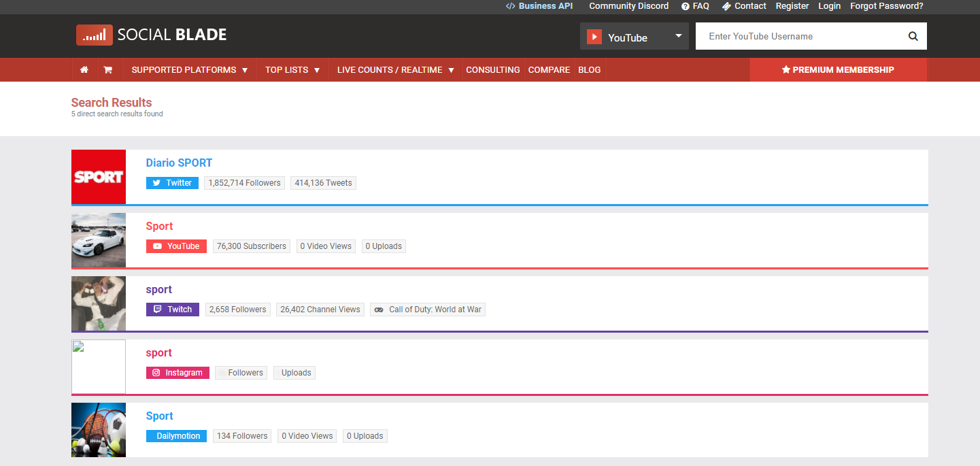
Task: Expand the Supported Platforms menu
Action: 190,70
